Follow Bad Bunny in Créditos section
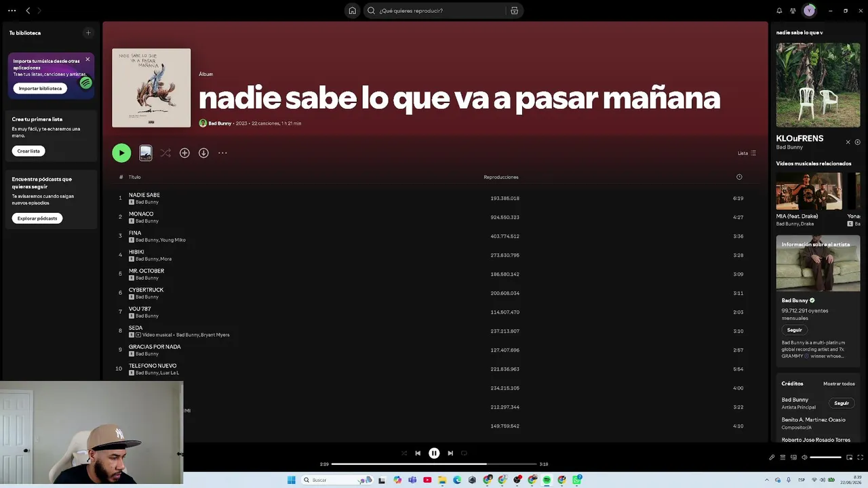868x488 pixels. click(842, 403)
